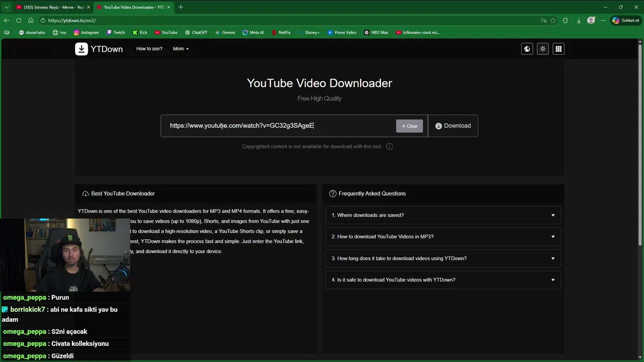This screenshot has width=644, height=362.
Task: Open the browser three-dots settings menu
Action: [603, 21]
